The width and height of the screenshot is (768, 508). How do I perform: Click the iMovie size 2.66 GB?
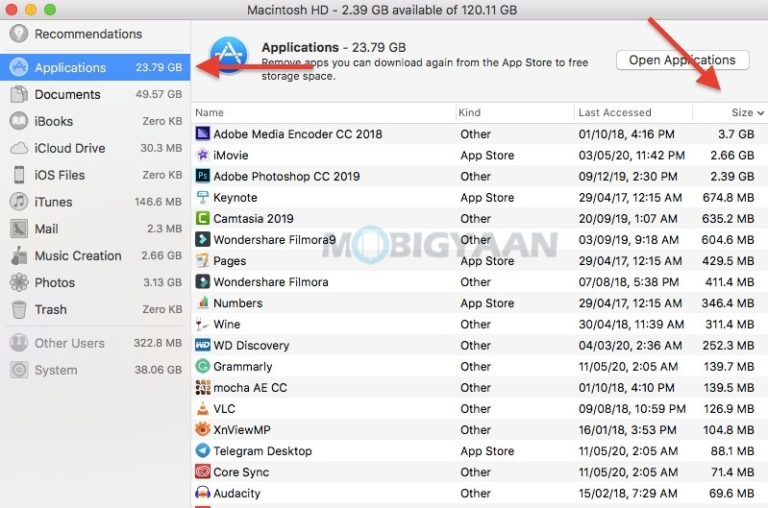point(732,155)
